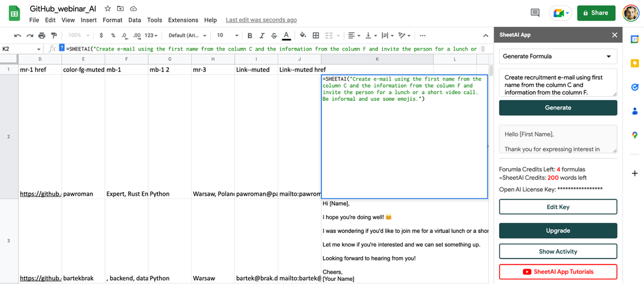This screenshot has height=284, width=644.
Task: Open Google Keep side panel icon
Action: tap(634, 63)
